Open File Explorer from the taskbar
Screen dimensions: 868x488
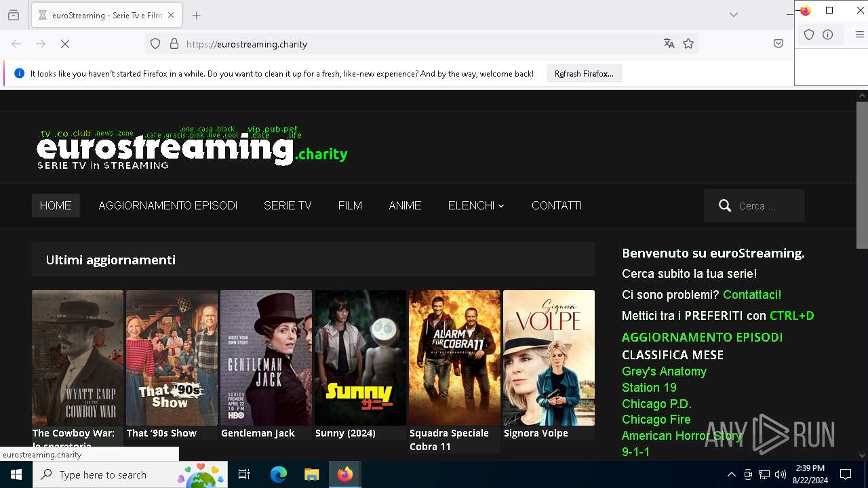pos(311,474)
